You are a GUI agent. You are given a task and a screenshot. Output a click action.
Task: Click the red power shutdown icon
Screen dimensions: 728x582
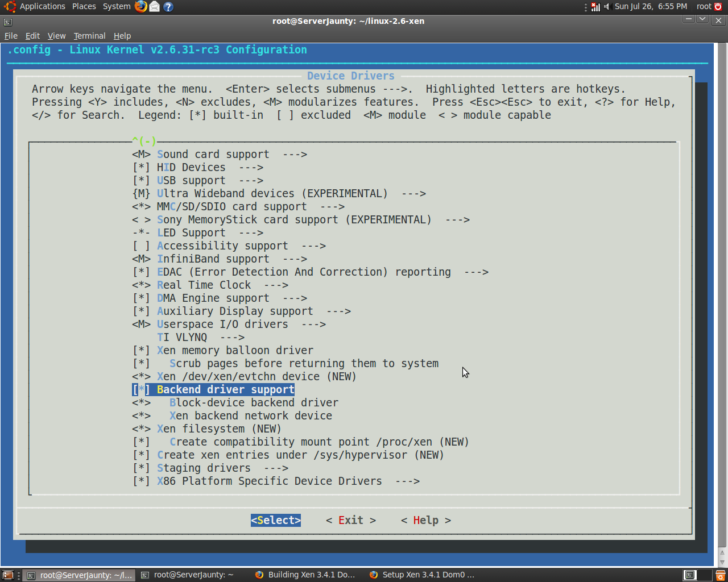[x=718, y=7]
